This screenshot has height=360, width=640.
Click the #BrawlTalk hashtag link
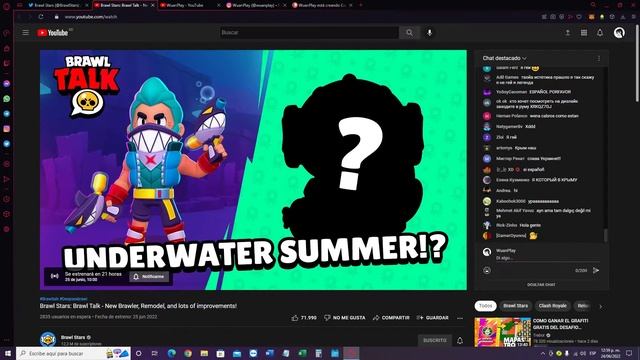click(x=49, y=299)
